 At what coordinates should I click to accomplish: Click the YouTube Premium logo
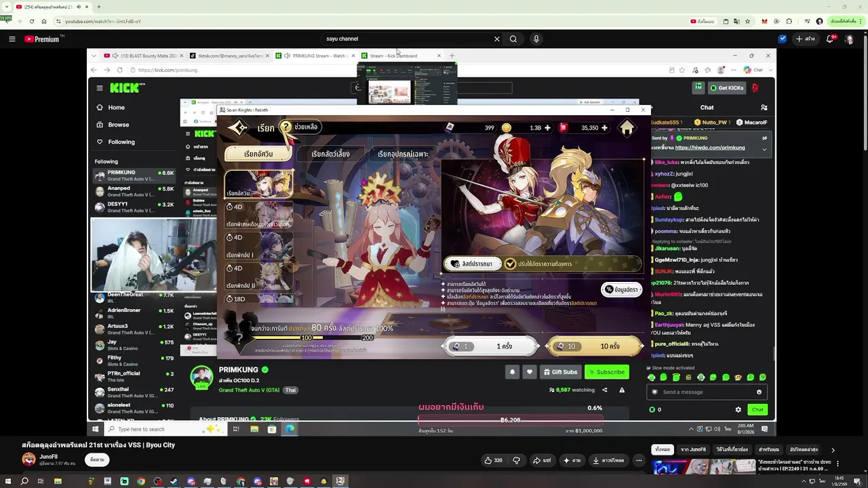coord(43,39)
